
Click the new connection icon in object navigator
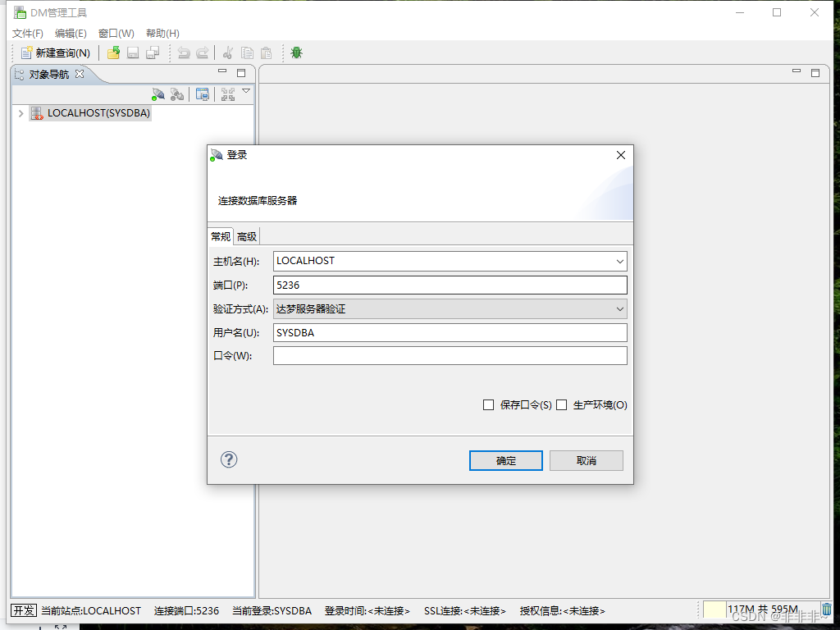(x=158, y=94)
